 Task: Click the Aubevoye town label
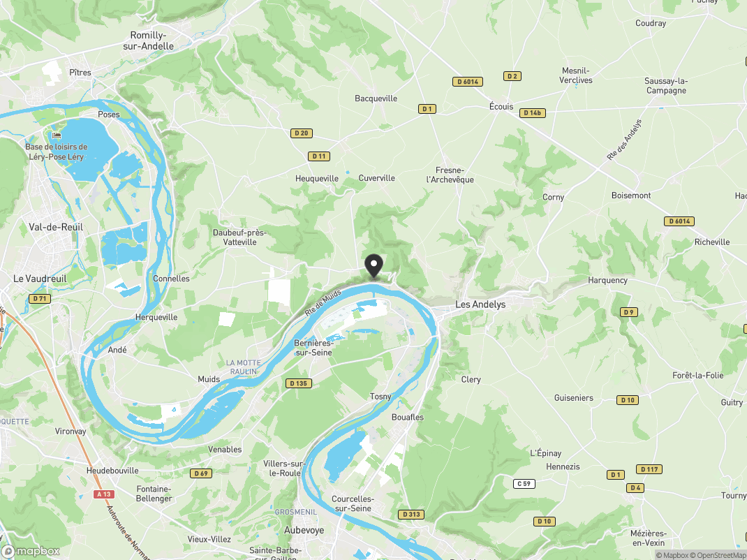click(x=304, y=530)
